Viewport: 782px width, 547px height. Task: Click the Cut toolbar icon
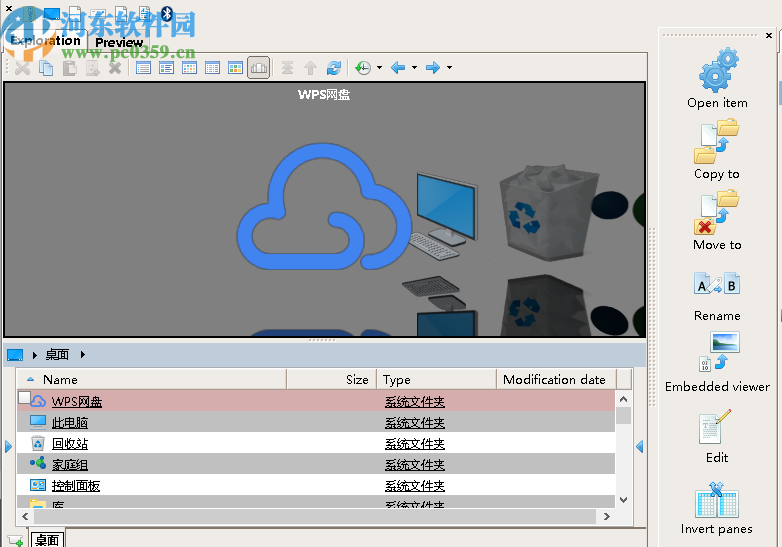(22, 68)
